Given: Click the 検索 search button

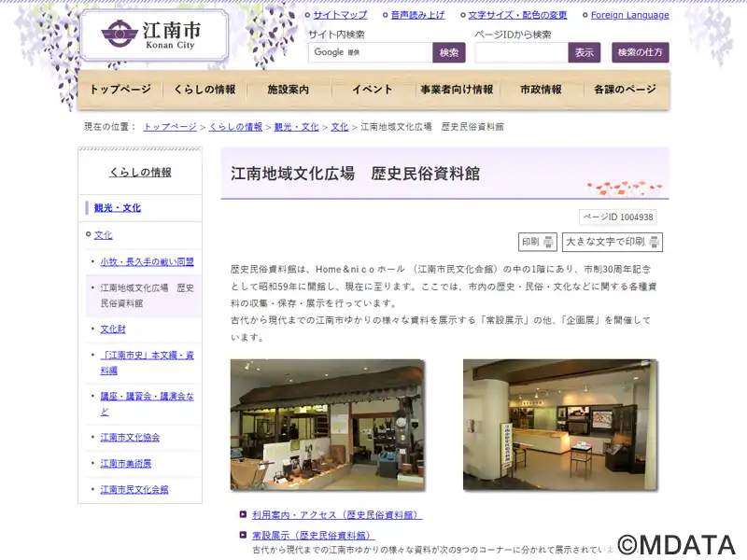Looking at the screenshot, I should pos(449,52).
